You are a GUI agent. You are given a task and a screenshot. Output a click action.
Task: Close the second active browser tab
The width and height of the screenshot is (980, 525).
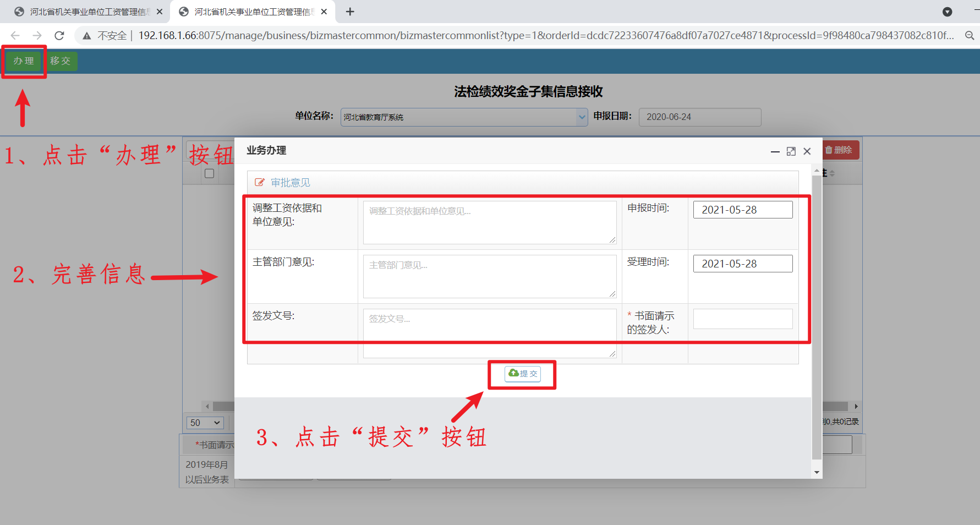point(324,12)
